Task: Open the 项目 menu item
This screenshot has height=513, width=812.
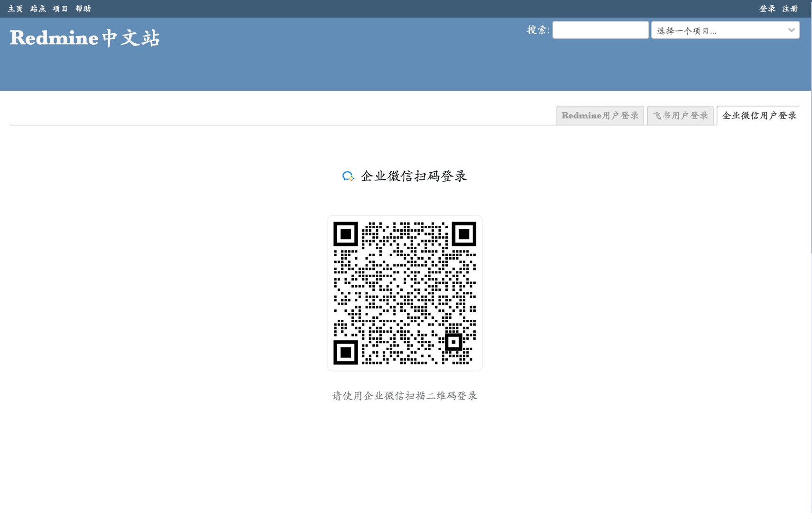Action: tap(60, 9)
